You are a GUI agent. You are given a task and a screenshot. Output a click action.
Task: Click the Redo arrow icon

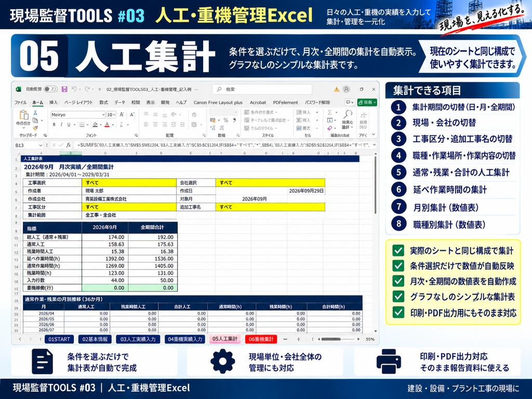coord(87,89)
